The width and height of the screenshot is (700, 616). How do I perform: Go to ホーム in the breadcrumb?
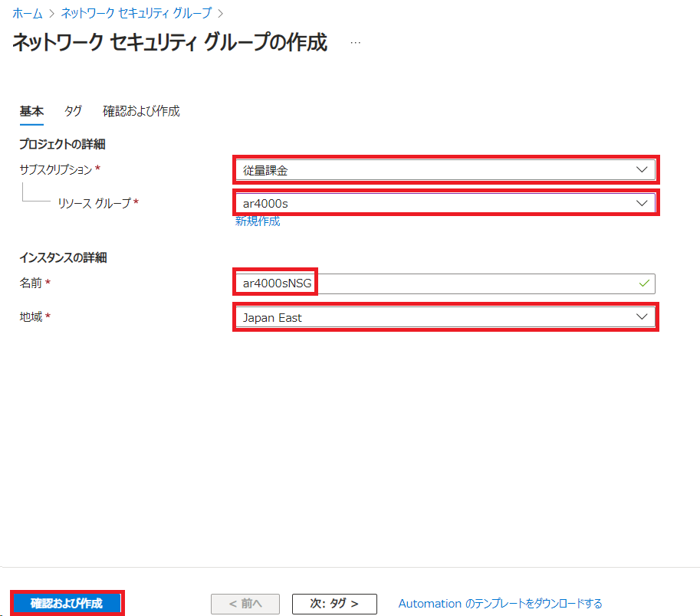tap(28, 13)
